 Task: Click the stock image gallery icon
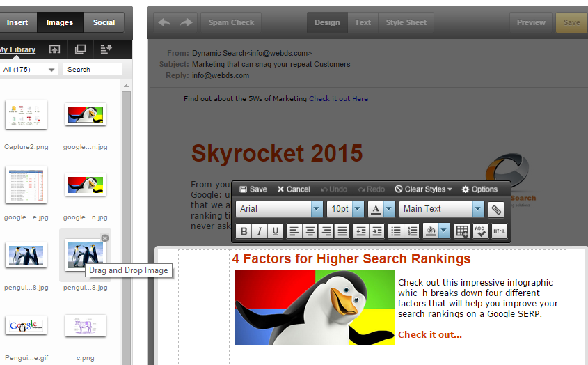pyautogui.click(x=80, y=49)
